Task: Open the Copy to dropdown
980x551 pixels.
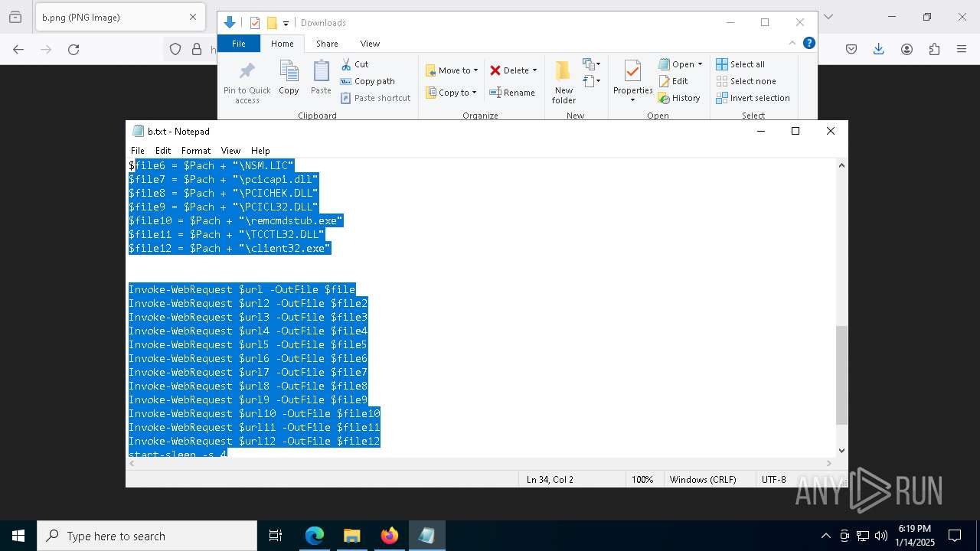Action: (x=451, y=93)
